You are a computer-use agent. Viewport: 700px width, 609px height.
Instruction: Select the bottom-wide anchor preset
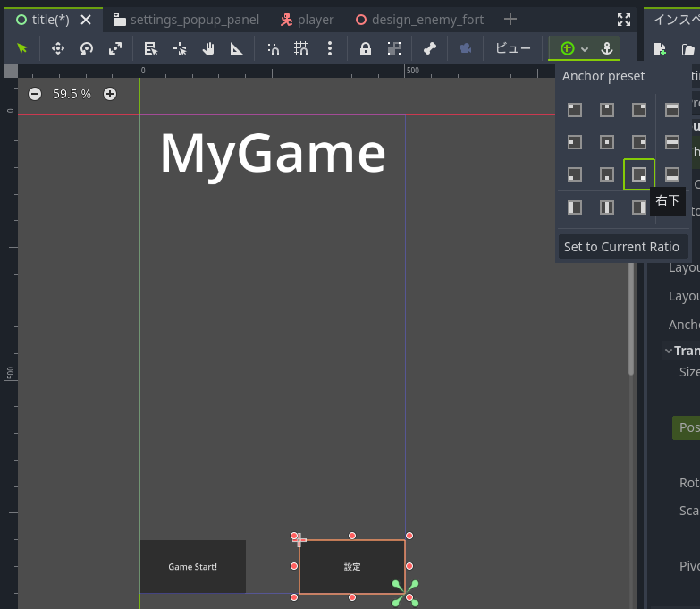point(672,174)
